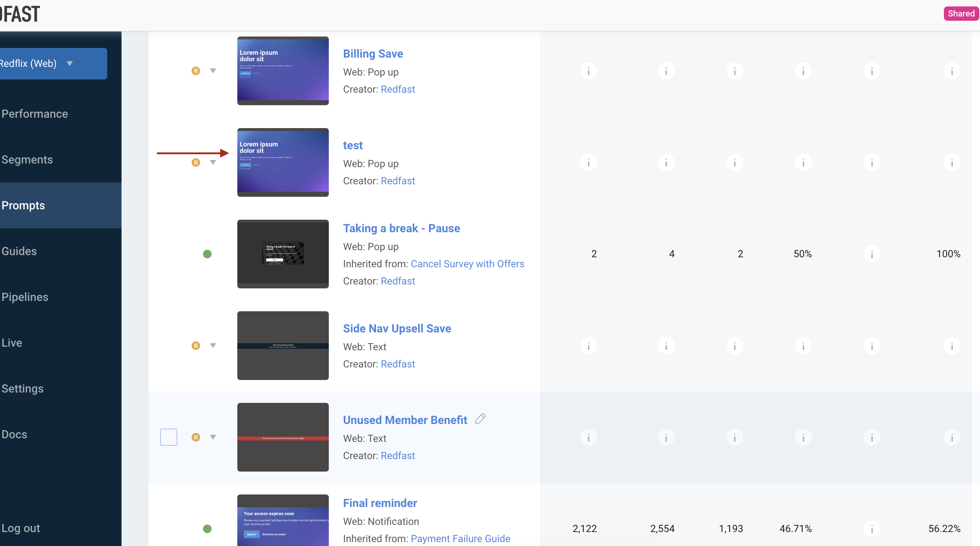Click the green active status dot for Taking a break

coord(207,254)
